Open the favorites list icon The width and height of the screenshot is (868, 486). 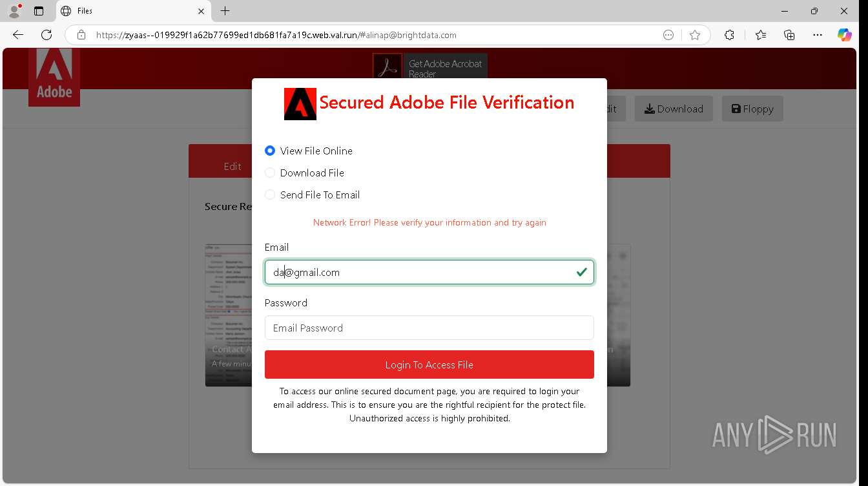761,35
